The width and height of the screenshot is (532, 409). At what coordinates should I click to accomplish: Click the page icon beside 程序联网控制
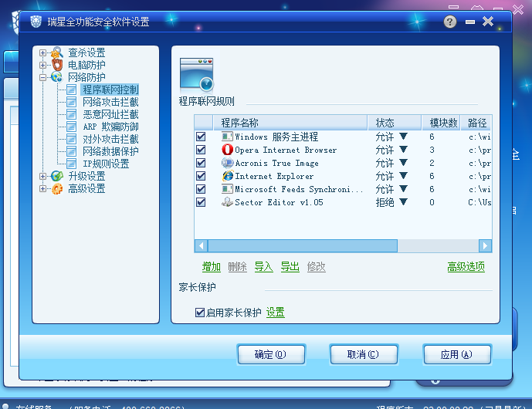click(x=71, y=90)
